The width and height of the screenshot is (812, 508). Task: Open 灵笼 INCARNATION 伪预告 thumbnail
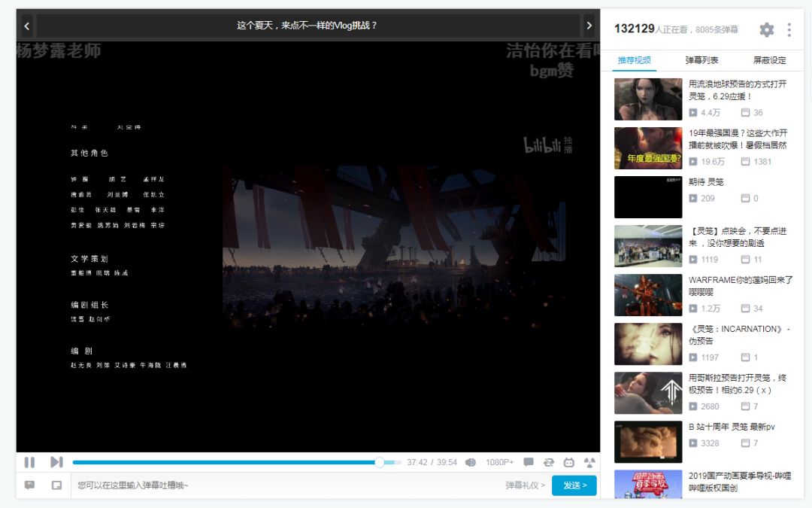(x=648, y=344)
